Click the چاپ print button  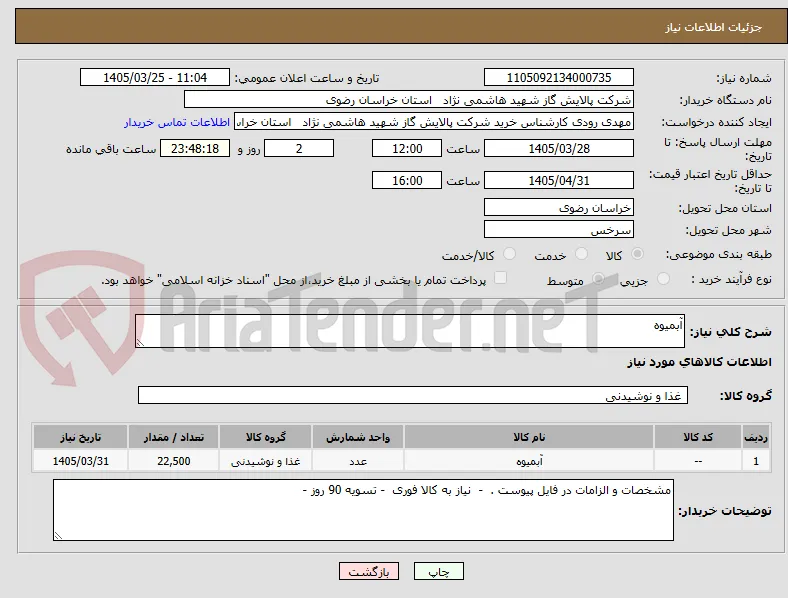(439, 571)
